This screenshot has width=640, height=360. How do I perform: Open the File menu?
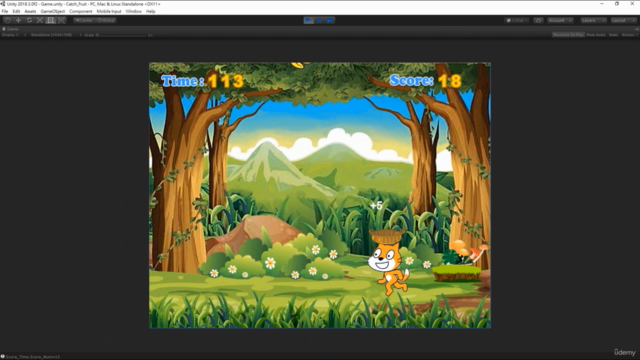tap(5, 11)
